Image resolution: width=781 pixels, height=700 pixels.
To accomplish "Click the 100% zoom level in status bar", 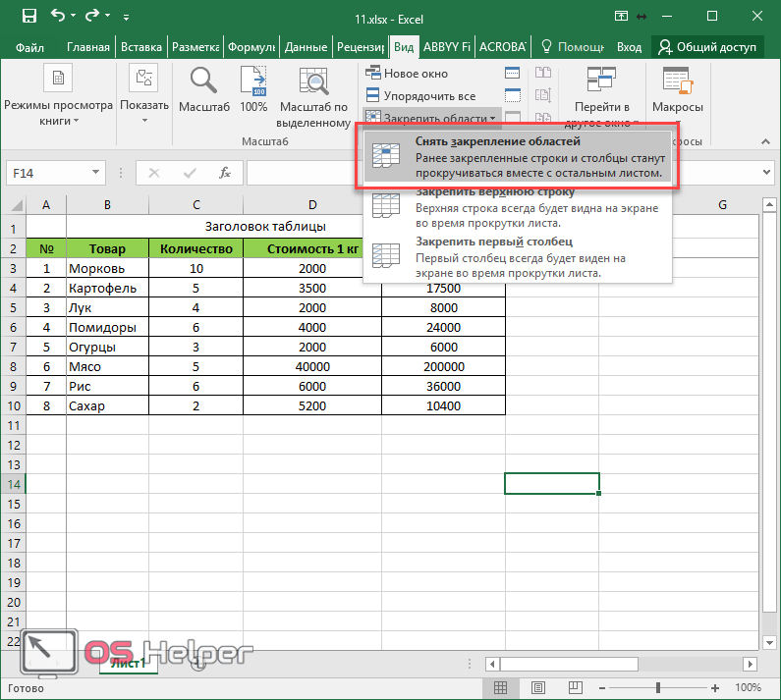I will [x=749, y=687].
